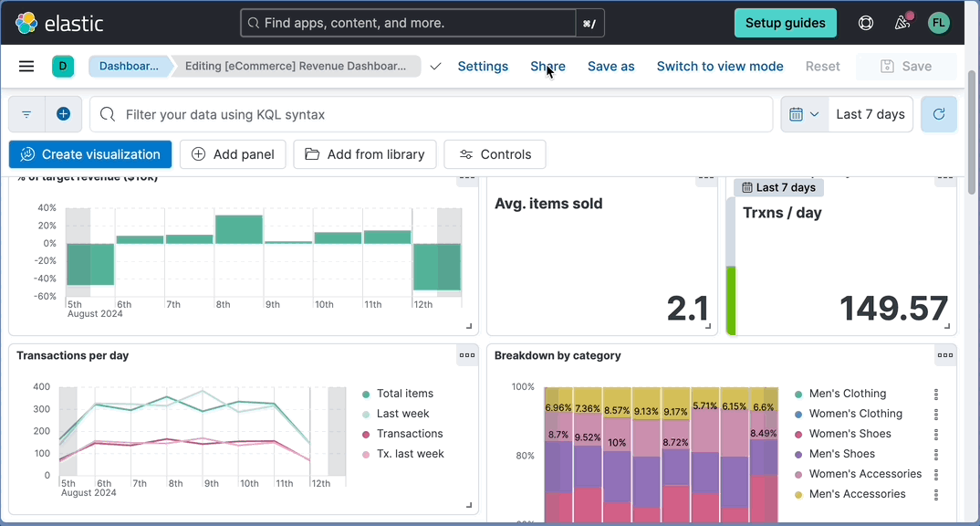The image size is (980, 526).
Task: Click the target revenue panel resize handle
Action: tap(469, 327)
